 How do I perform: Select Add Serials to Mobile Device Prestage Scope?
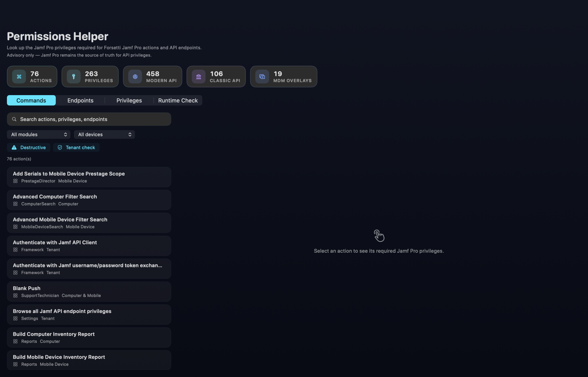(x=89, y=177)
